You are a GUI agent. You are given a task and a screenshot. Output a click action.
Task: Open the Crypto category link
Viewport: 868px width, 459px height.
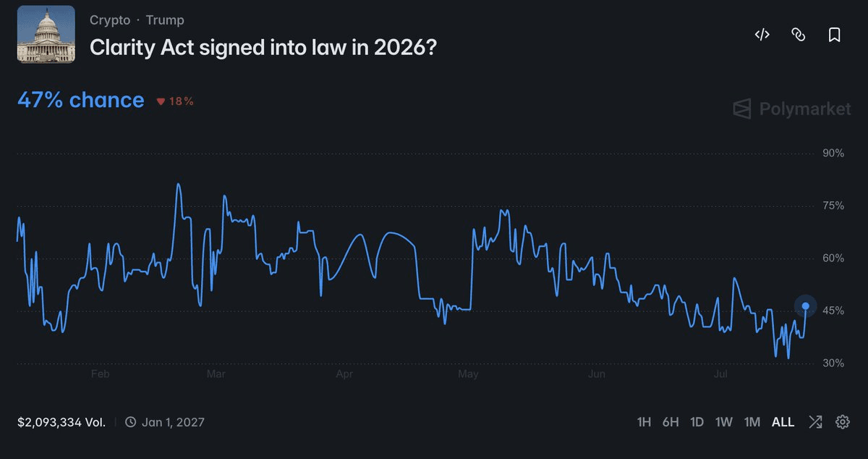click(110, 20)
